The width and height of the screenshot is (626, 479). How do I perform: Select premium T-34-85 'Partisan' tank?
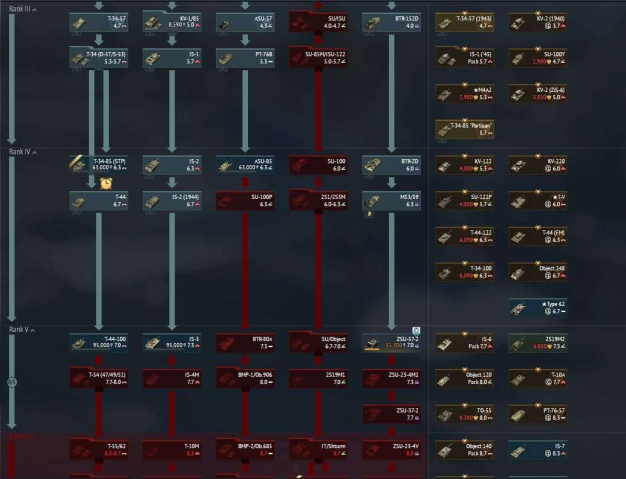(x=465, y=130)
